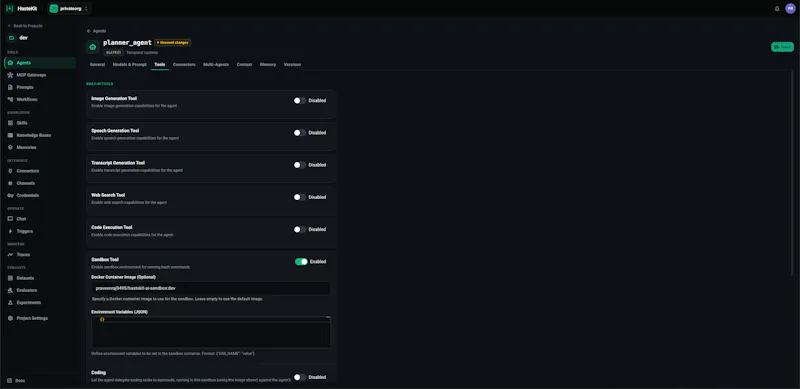Viewport: 800px width, 389px height.
Task: Click the planner_agent title text
Action: pos(127,43)
